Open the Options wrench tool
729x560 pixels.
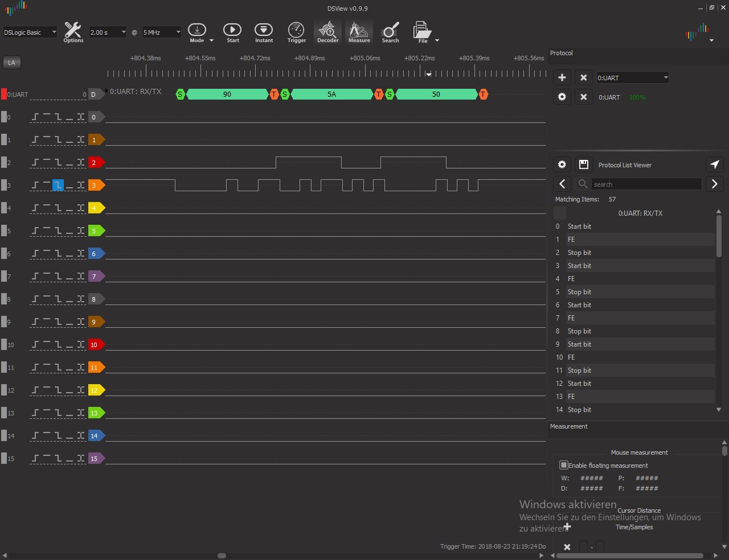click(73, 32)
